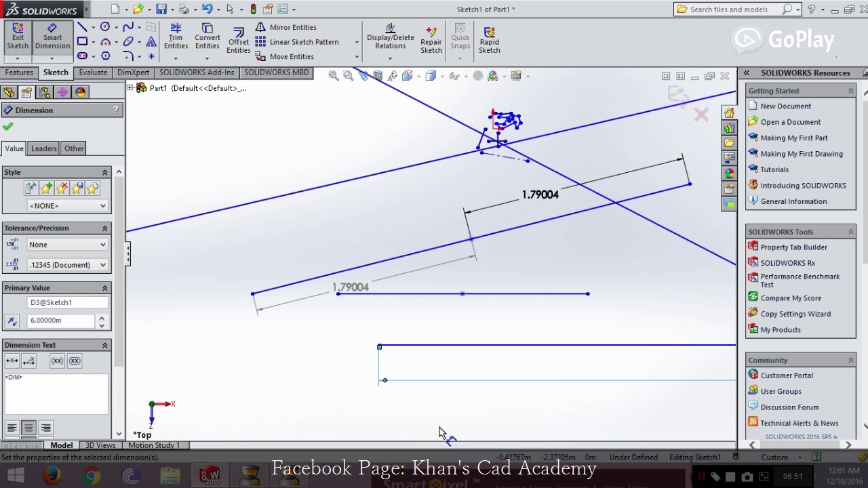Click Rapid Sketch tool
Screen dimensions: 868x488
(x=489, y=41)
